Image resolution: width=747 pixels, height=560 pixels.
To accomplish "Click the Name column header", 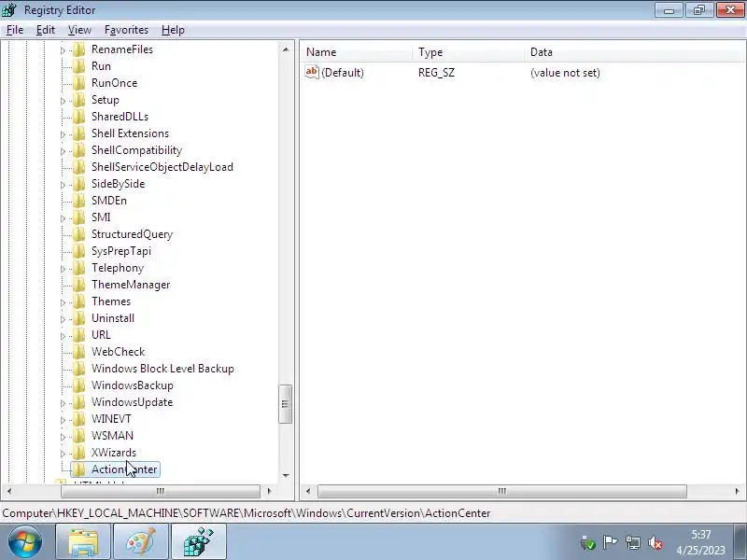I will (x=357, y=52).
